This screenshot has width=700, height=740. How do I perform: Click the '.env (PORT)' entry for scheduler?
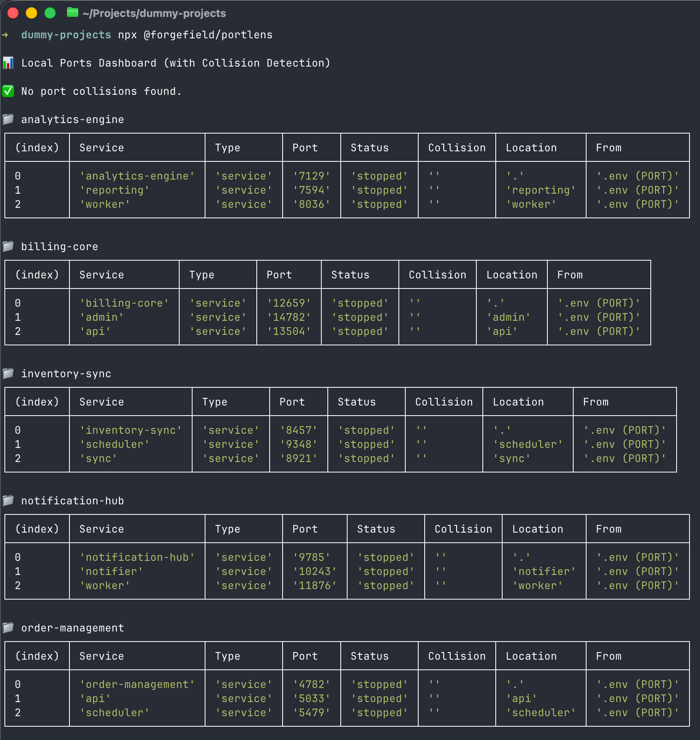(x=624, y=444)
